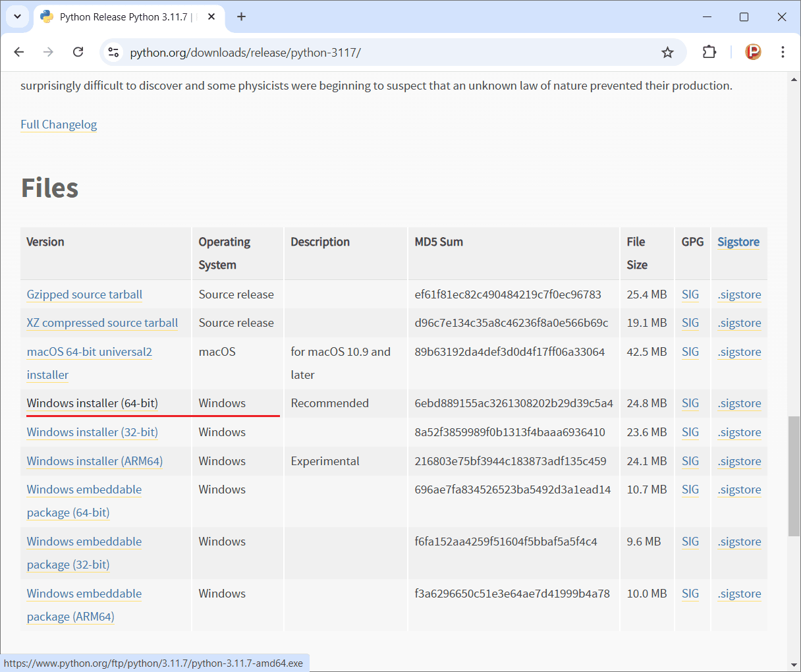Open Chrome's three-dot menu
Screen dimensions: 801x672
pyautogui.click(x=783, y=52)
